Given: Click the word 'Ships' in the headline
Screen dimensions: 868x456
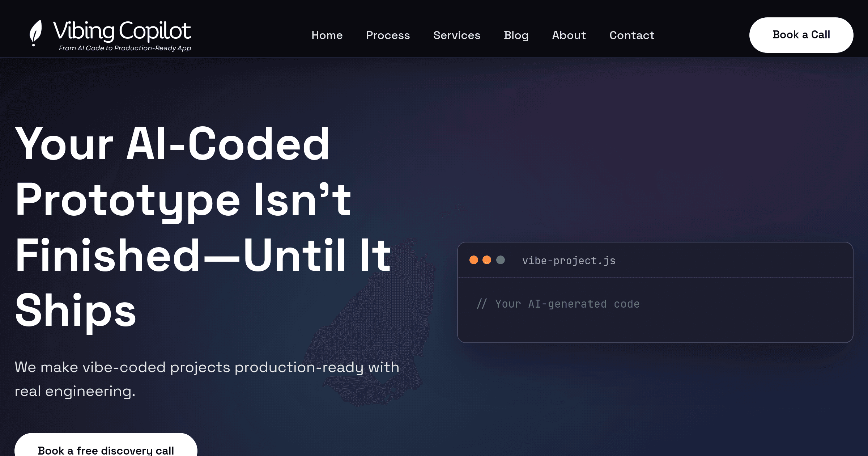Looking at the screenshot, I should (76, 311).
